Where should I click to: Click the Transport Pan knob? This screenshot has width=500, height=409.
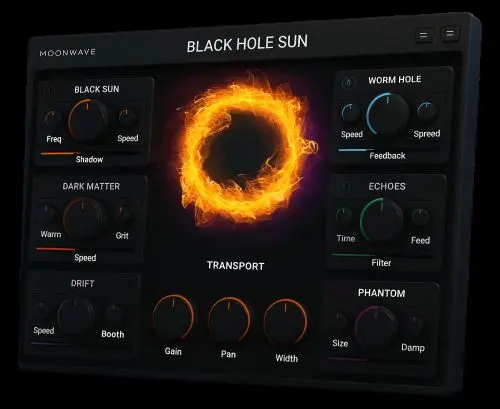pos(229,319)
